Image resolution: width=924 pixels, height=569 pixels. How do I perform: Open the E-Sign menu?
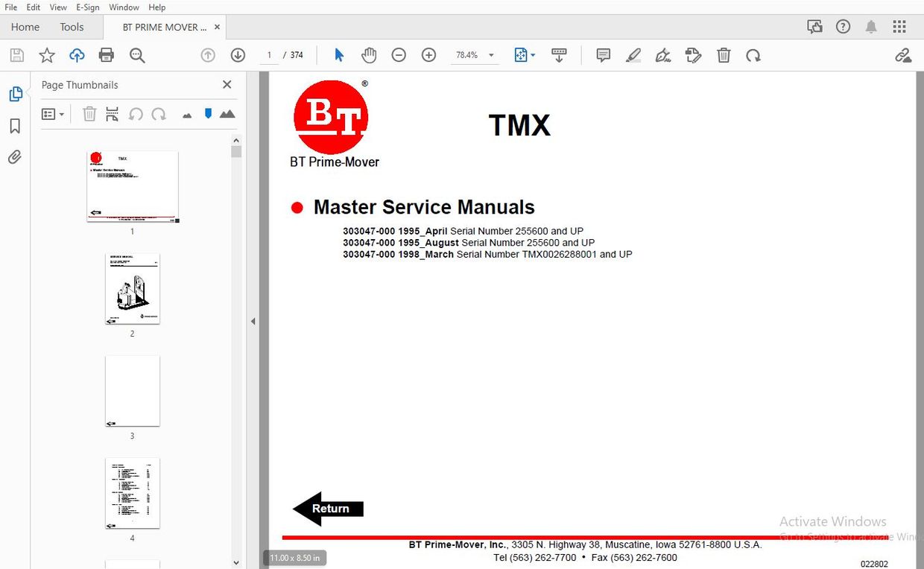87,7
